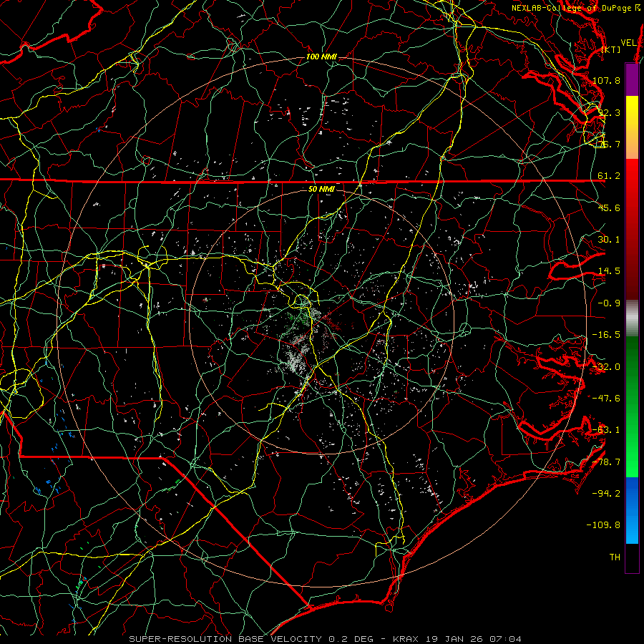This screenshot has height=644, width=644.
Task: Select the -32.0 value on velocity scale
Action: click(x=607, y=367)
